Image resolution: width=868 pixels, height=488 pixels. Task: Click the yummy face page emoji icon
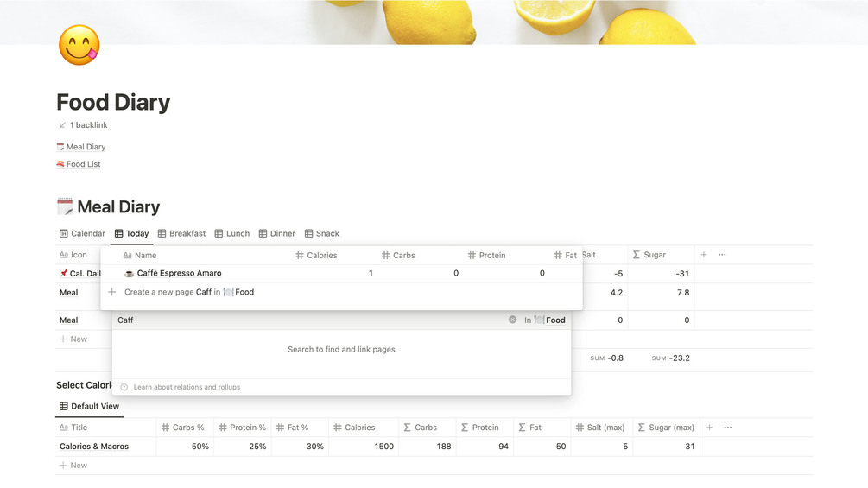click(79, 45)
